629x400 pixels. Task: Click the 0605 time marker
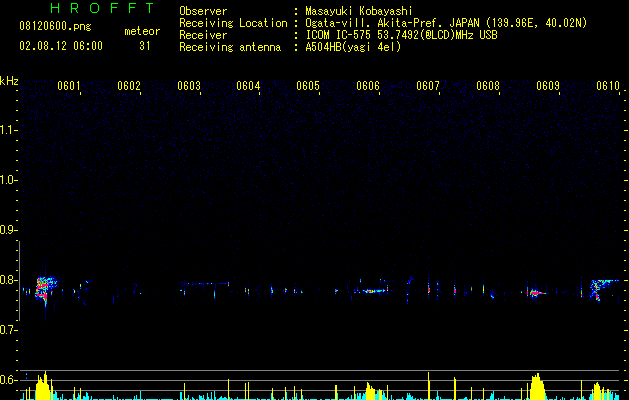pyautogui.click(x=308, y=86)
